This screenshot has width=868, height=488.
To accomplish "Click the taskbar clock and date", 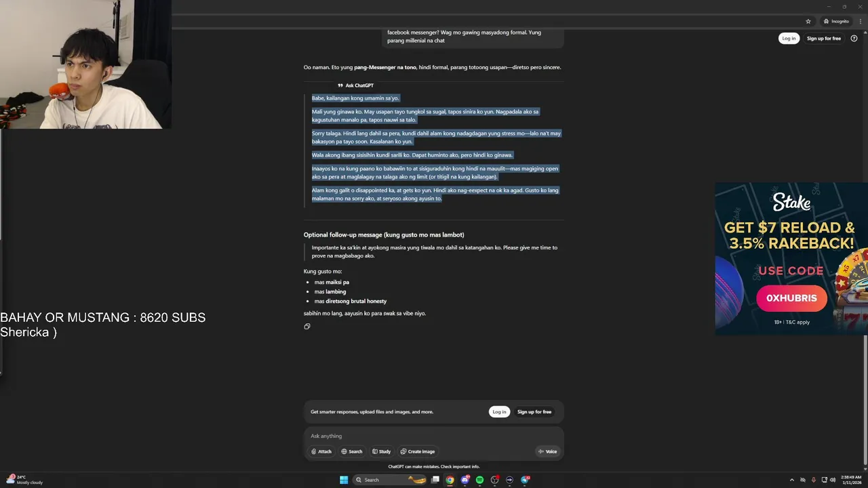I will (851, 480).
